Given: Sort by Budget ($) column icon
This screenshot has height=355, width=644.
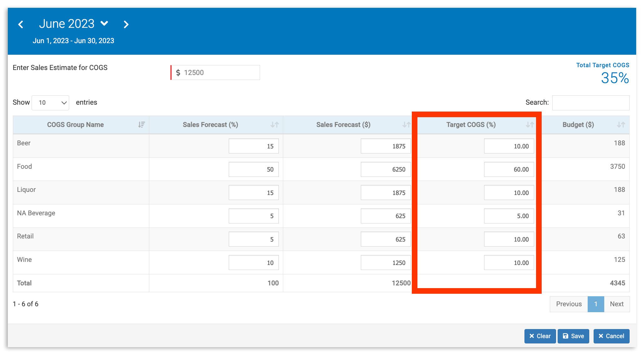Looking at the screenshot, I should [x=621, y=125].
